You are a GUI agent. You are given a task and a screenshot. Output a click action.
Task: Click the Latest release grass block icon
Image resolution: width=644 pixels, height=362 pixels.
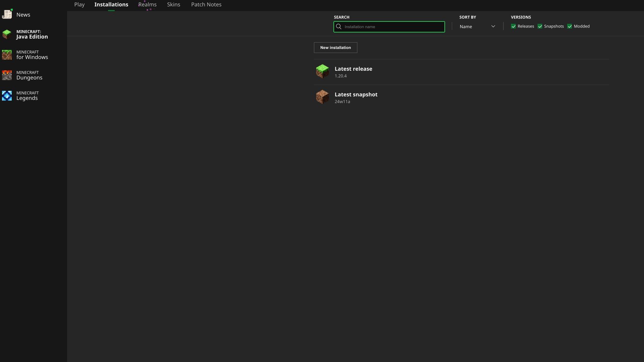pos(322,71)
